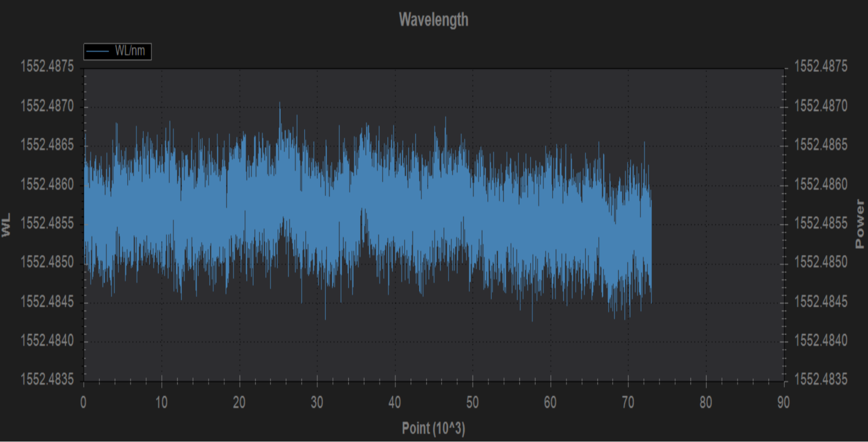Viewport: 868px width, 442px height.
Task: Select the left WL axis label
Action: (x=6, y=225)
